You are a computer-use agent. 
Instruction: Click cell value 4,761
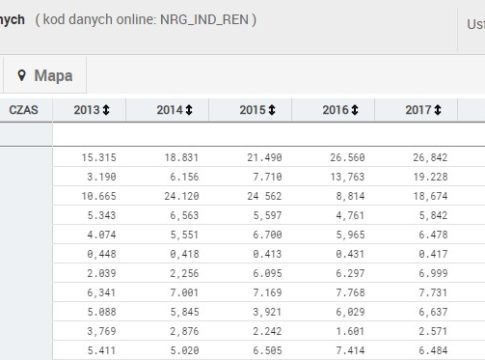pyautogui.click(x=350, y=215)
